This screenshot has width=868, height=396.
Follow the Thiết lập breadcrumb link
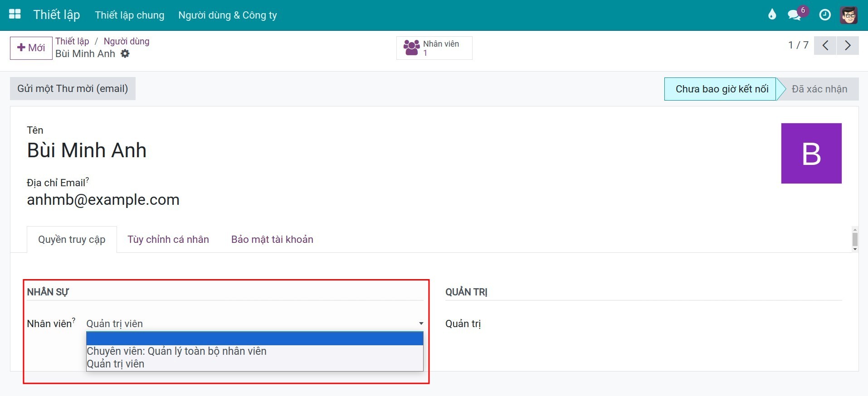click(x=72, y=41)
